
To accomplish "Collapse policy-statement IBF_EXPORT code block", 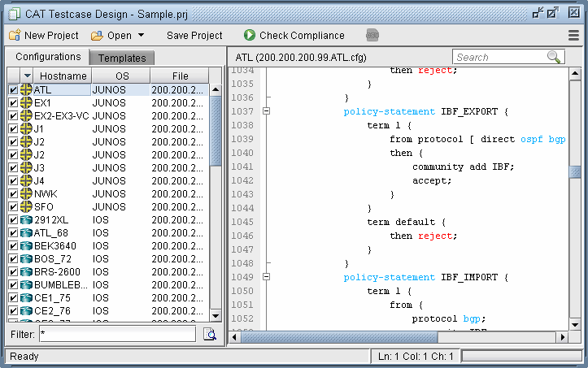I will (266, 111).
